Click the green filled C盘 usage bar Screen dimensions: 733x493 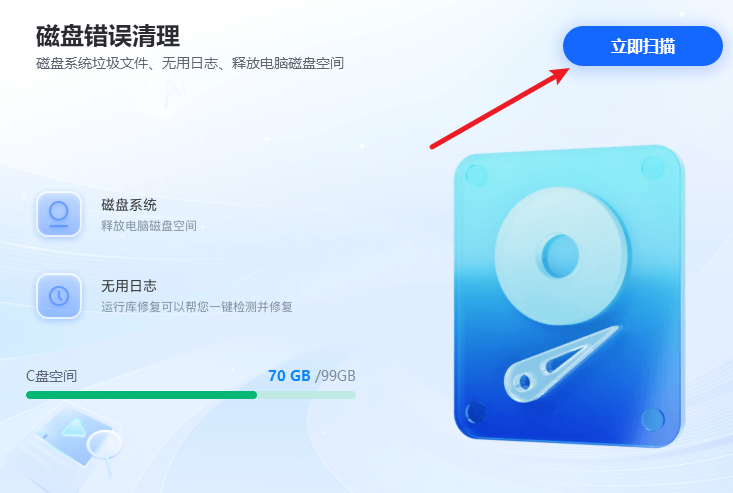coord(142,395)
